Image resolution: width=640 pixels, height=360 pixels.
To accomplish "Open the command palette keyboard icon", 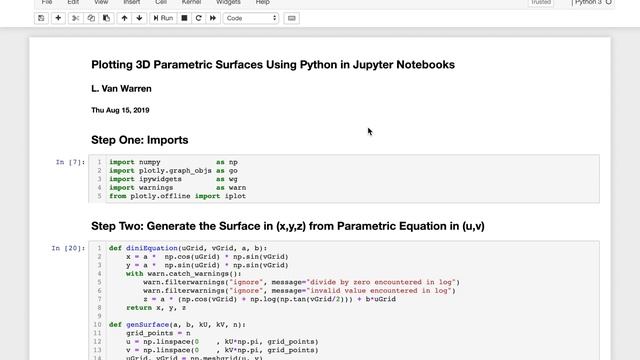I will (292, 18).
